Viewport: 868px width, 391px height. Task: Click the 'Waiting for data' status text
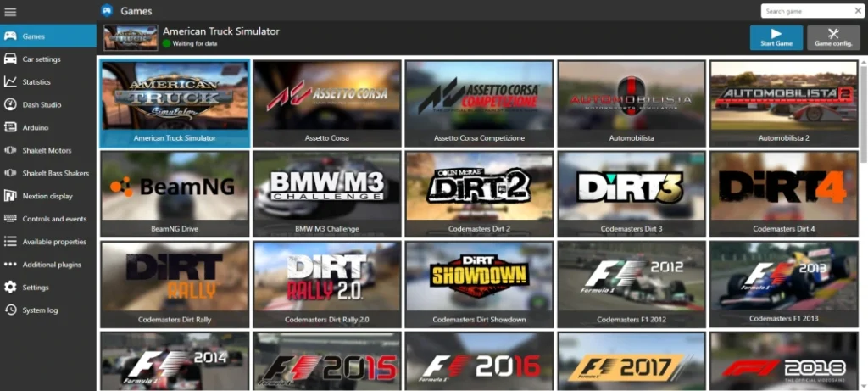[x=195, y=43]
